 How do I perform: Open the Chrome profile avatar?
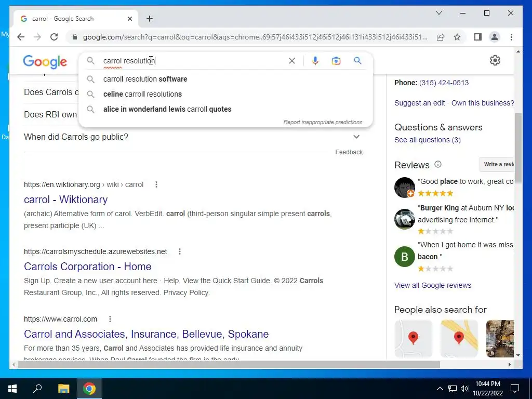pos(495,37)
